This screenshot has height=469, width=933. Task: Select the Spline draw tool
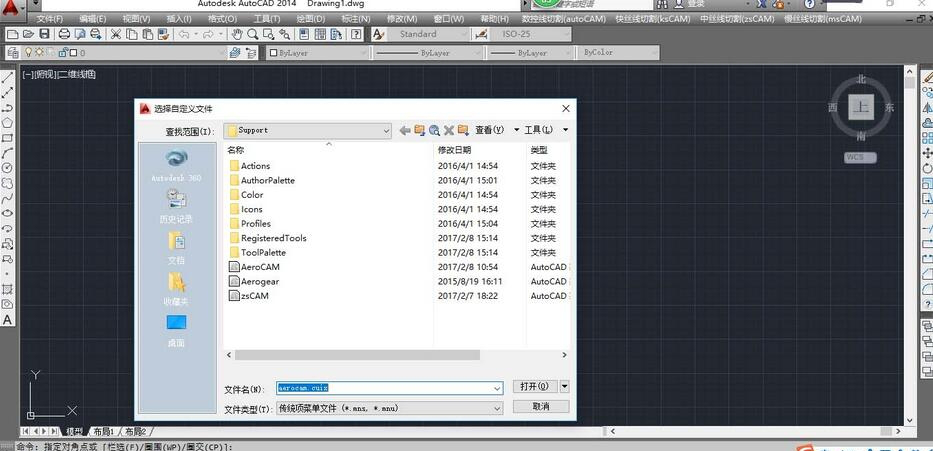7,199
